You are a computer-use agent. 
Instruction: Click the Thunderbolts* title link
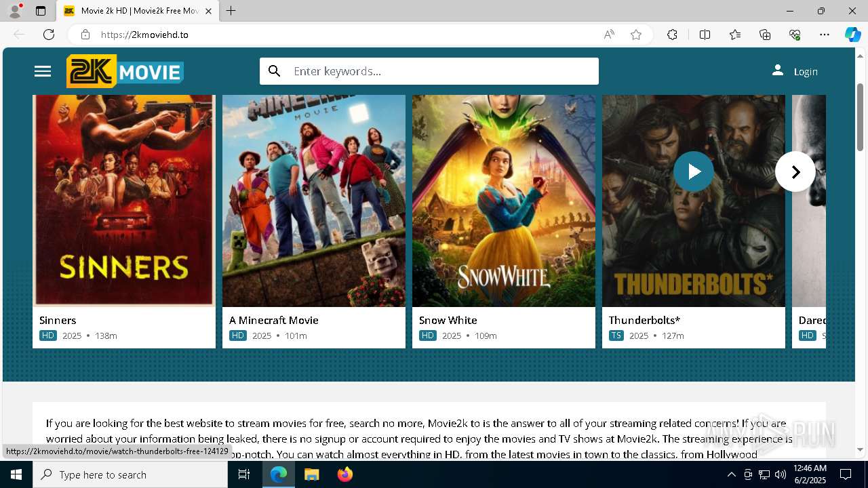(644, 320)
